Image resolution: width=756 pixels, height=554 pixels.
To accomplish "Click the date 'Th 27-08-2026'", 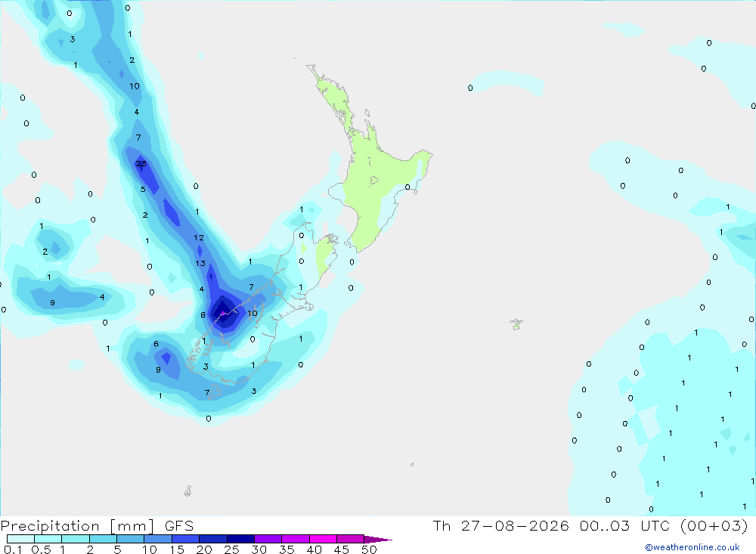I will coord(500,525).
